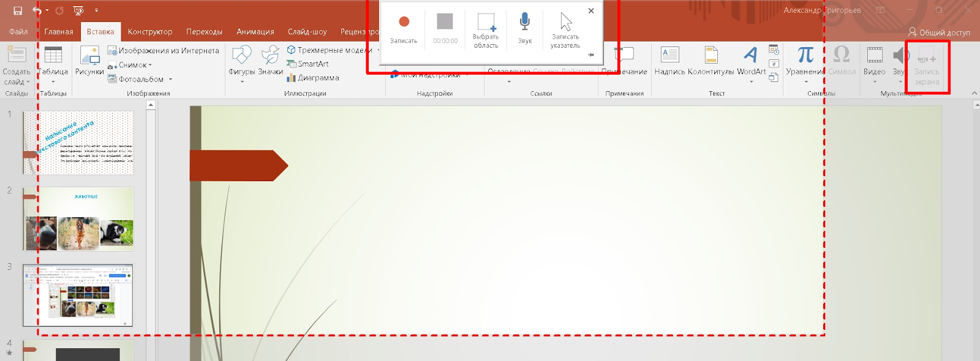Viewport: 980px width, 361px height.
Task: Open the Конструктор ribbon tab
Action: coord(150,32)
